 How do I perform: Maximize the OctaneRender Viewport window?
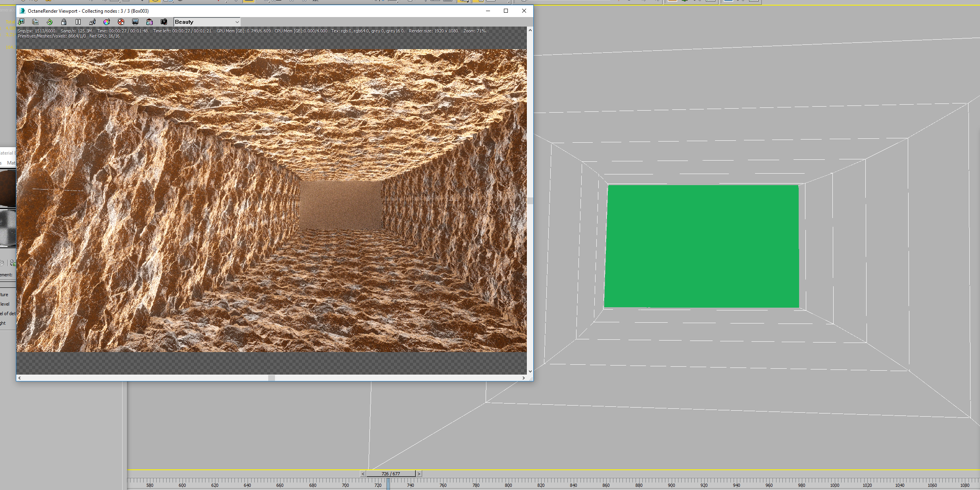pyautogui.click(x=506, y=11)
